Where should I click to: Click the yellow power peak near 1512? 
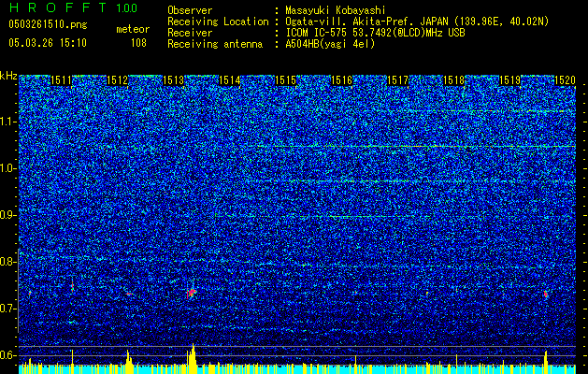click(129, 362)
